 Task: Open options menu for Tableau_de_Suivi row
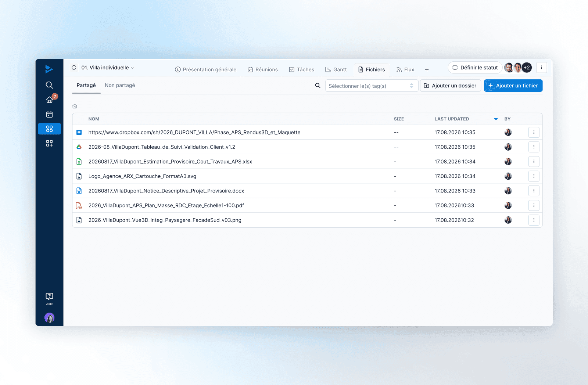(534, 147)
